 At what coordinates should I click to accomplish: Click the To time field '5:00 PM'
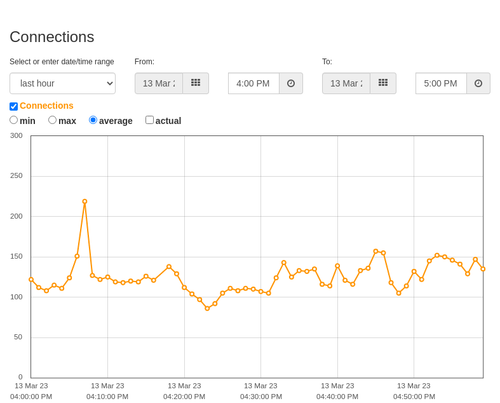click(x=441, y=83)
